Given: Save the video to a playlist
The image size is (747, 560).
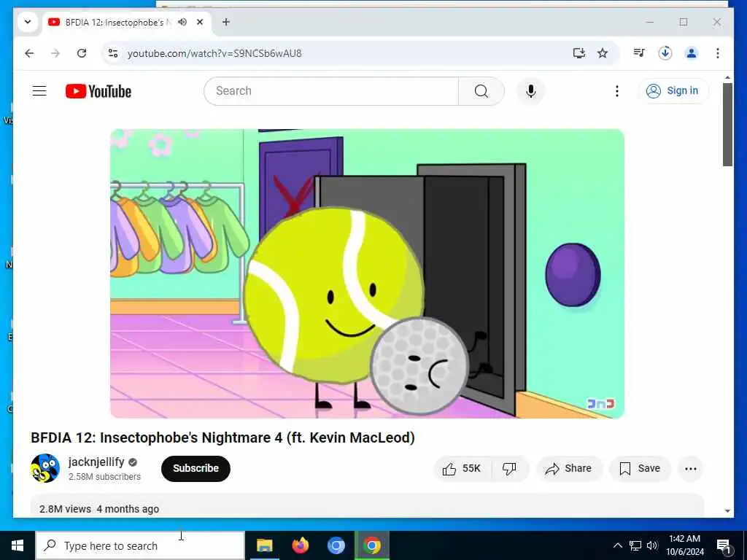Looking at the screenshot, I should 640,469.
